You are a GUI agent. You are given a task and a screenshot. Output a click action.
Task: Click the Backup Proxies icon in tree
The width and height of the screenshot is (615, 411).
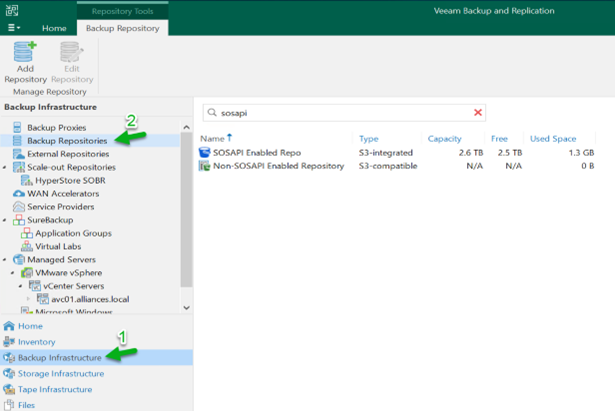coord(17,127)
